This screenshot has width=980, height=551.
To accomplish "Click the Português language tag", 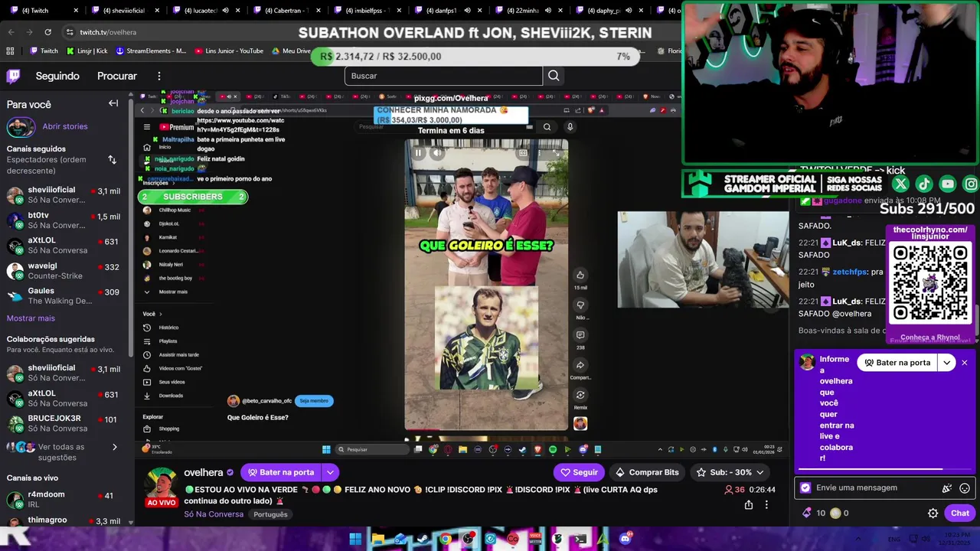I will 270,514.
